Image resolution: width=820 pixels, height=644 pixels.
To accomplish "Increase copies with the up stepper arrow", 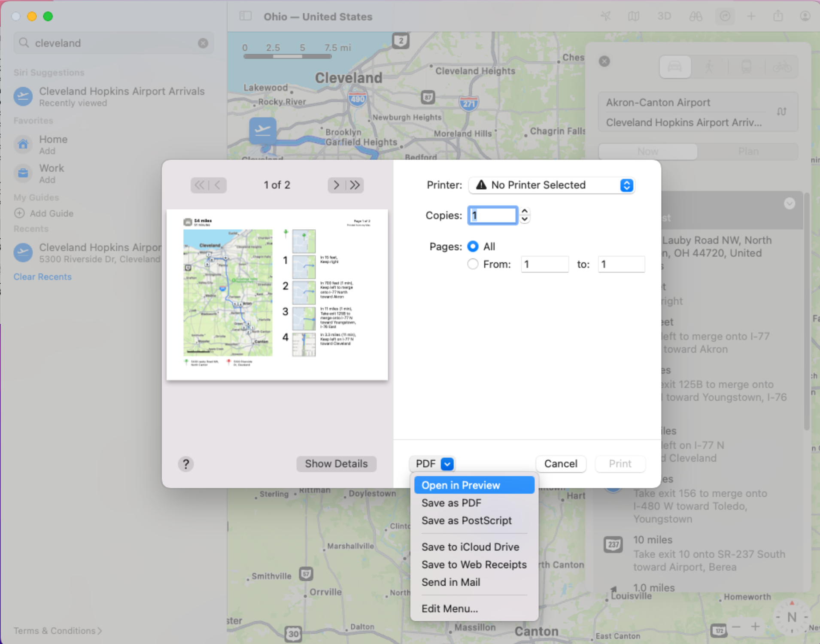I will pyautogui.click(x=525, y=211).
